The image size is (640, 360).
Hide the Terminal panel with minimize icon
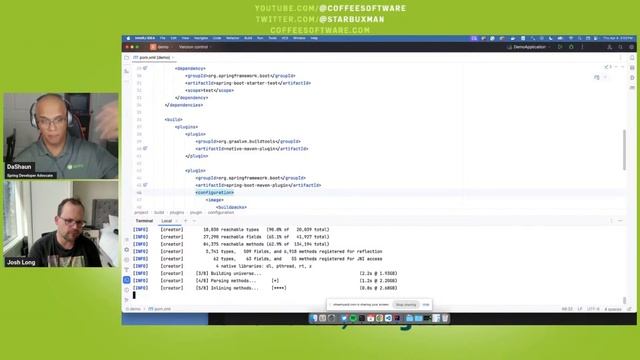tap(620, 221)
